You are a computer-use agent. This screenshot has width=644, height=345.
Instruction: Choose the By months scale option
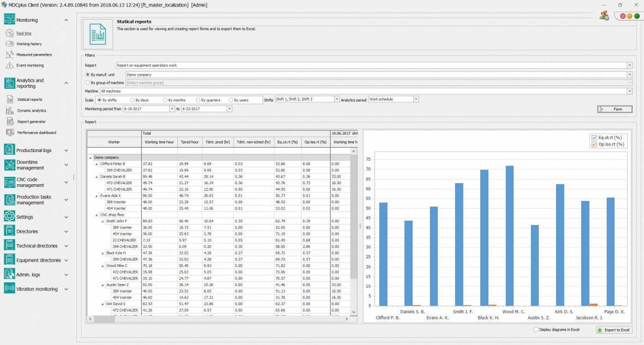point(165,100)
